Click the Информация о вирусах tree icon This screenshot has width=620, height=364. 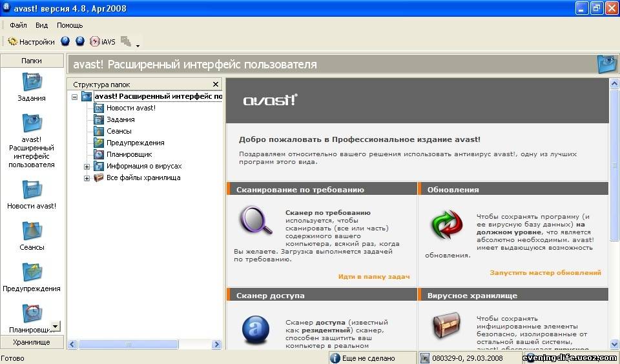pyautogui.click(x=98, y=166)
